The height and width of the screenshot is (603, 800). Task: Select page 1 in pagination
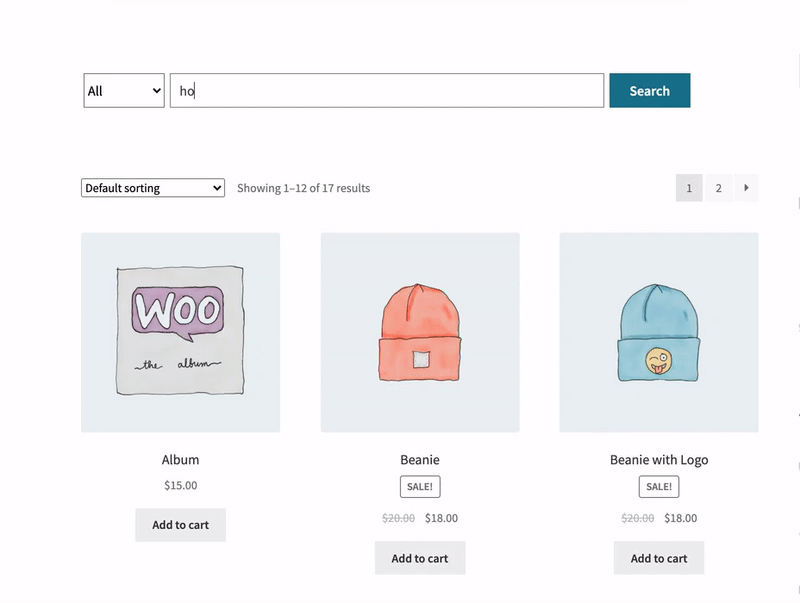[689, 188]
